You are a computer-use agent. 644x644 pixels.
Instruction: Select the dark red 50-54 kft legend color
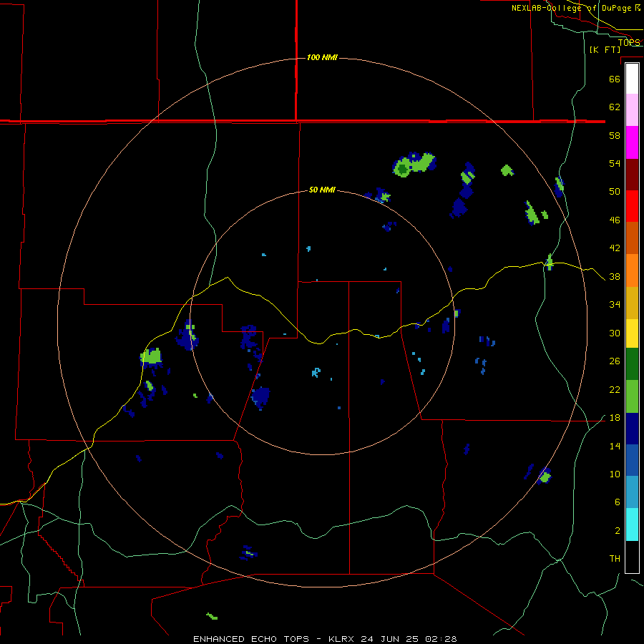tap(632, 175)
